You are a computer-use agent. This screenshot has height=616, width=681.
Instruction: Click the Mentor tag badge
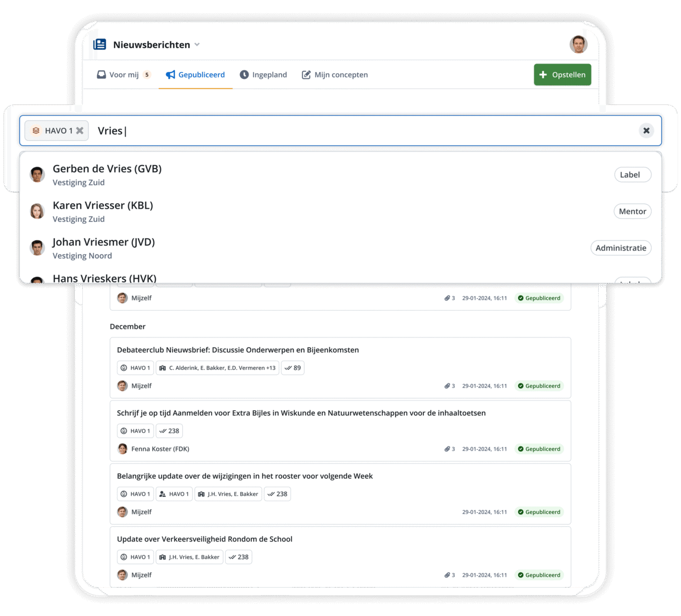point(632,212)
